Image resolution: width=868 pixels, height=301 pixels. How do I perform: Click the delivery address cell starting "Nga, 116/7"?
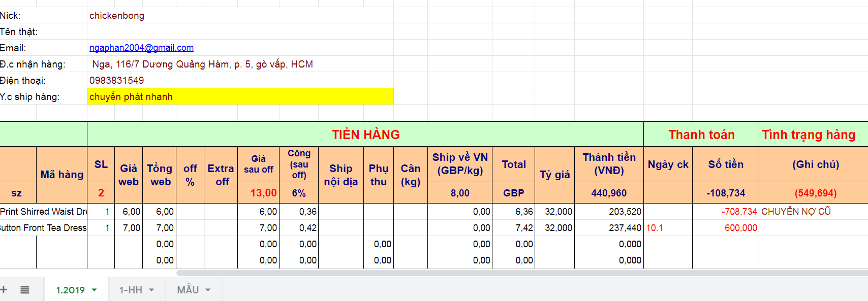(202, 64)
